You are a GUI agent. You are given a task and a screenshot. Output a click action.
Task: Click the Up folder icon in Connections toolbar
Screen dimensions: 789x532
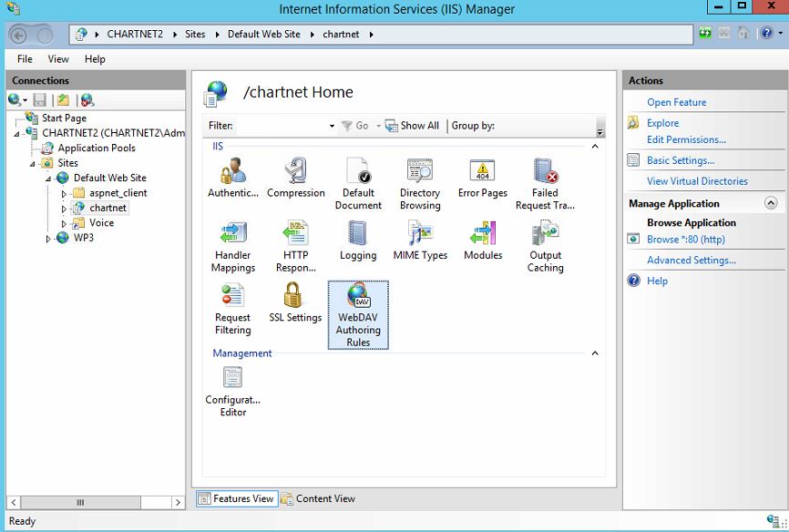tap(63, 99)
